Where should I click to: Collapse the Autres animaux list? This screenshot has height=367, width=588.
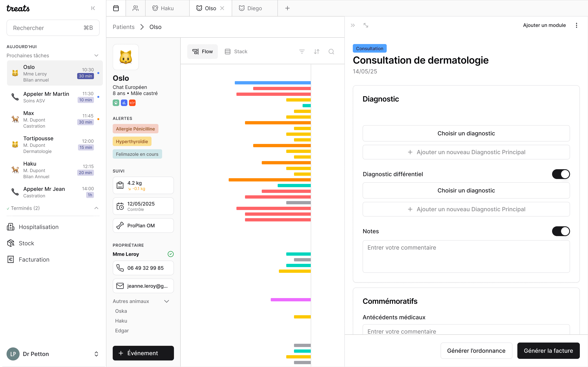[x=166, y=301]
